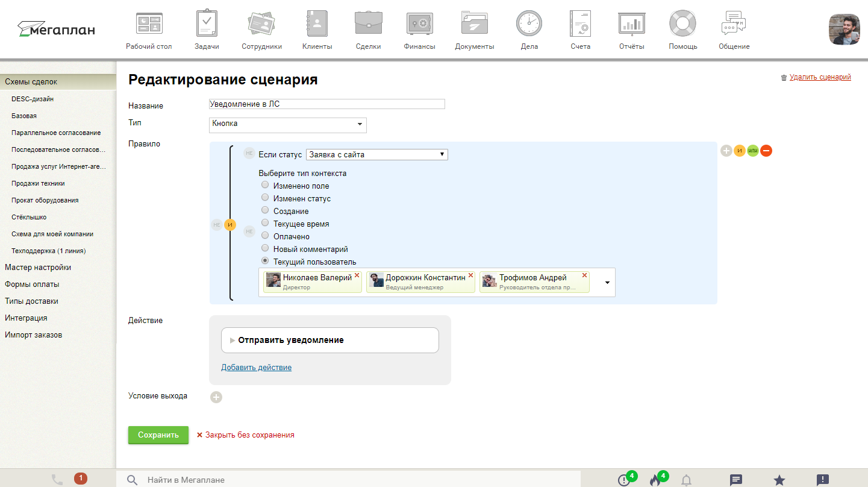Toggle the outer НЕ beside the bracket

(217, 225)
